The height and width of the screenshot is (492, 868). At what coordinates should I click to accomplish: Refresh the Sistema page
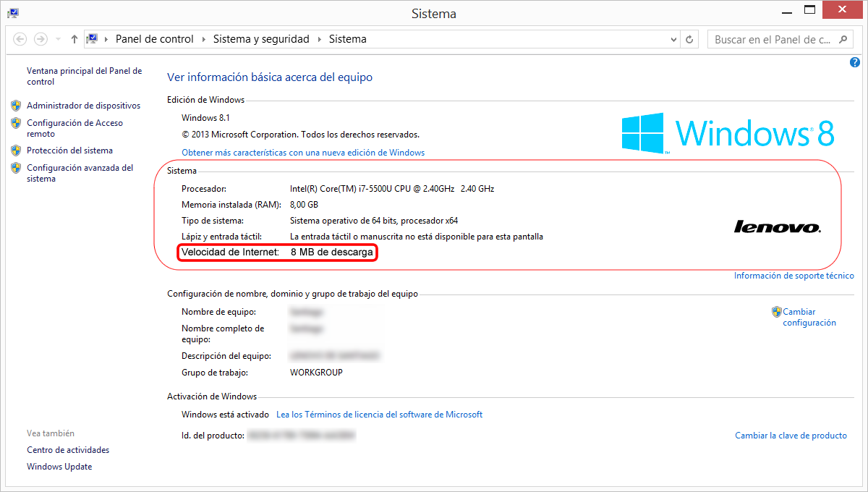tap(690, 40)
